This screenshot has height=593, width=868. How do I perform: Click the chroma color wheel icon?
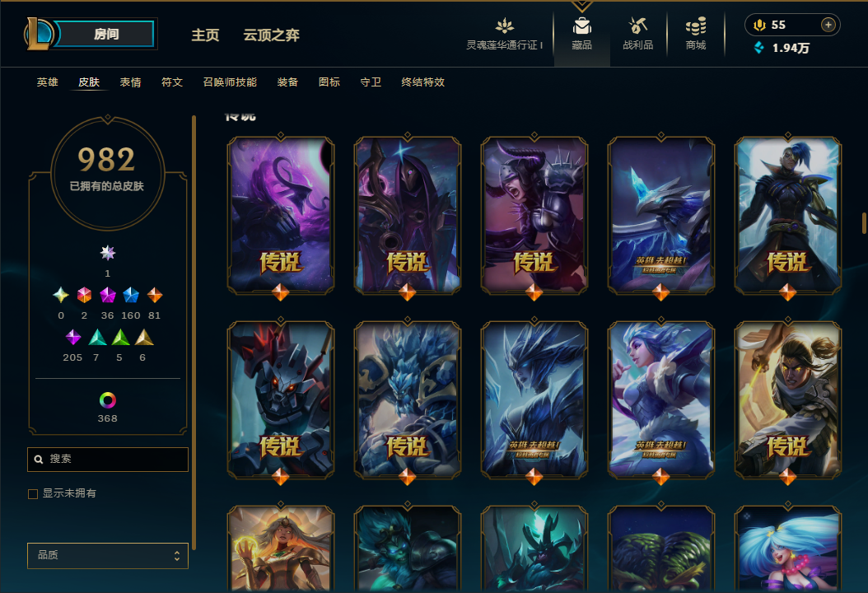click(x=107, y=399)
